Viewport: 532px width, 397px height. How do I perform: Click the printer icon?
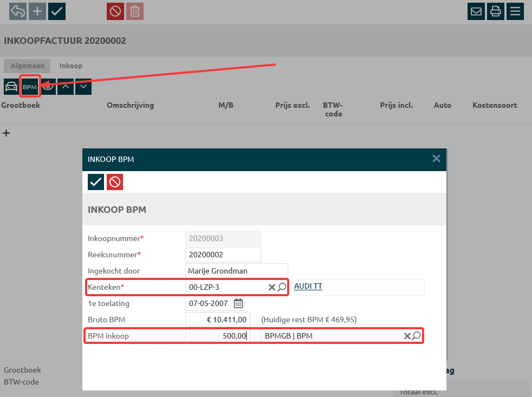coord(495,11)
